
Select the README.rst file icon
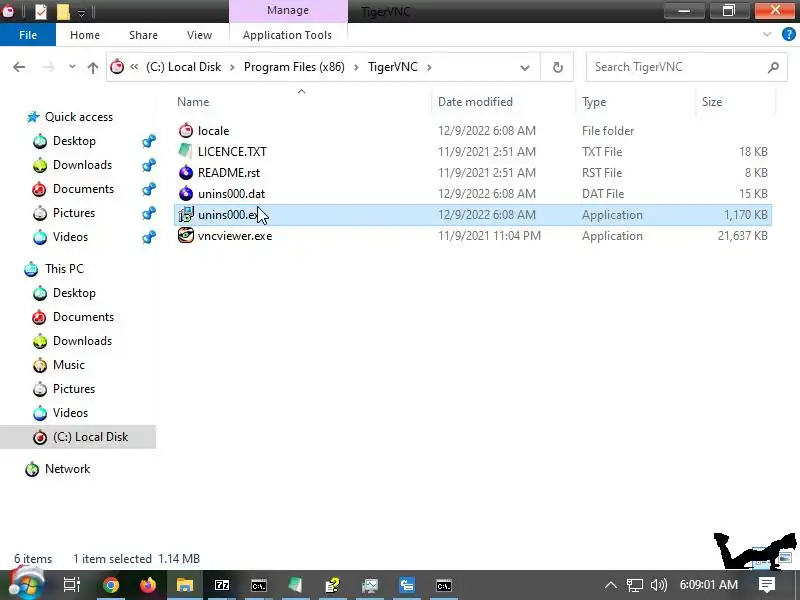click(x=186, y=172)
